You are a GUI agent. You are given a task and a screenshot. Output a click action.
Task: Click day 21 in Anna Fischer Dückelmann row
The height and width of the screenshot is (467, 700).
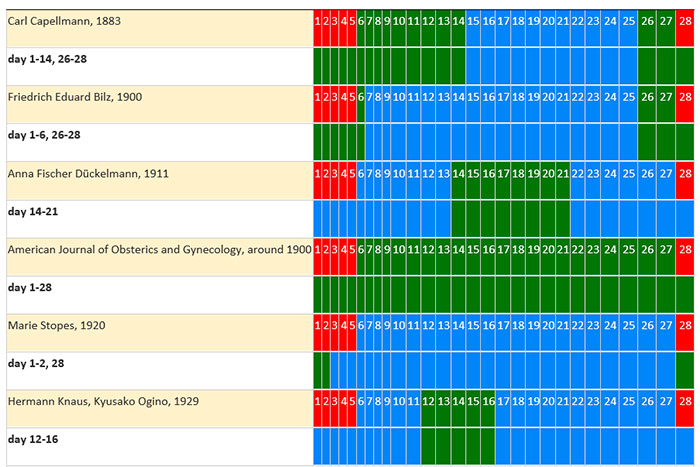coord(563,173)
